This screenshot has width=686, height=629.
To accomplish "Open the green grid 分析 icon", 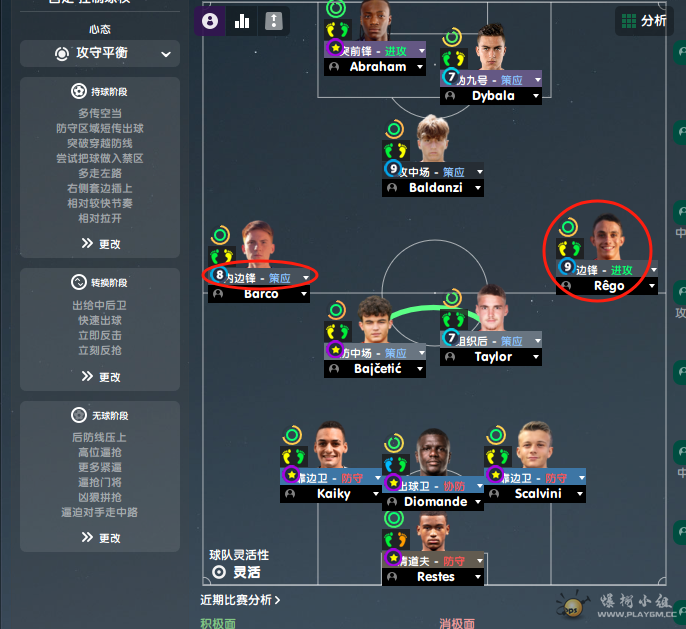I will tap(629, 21).
